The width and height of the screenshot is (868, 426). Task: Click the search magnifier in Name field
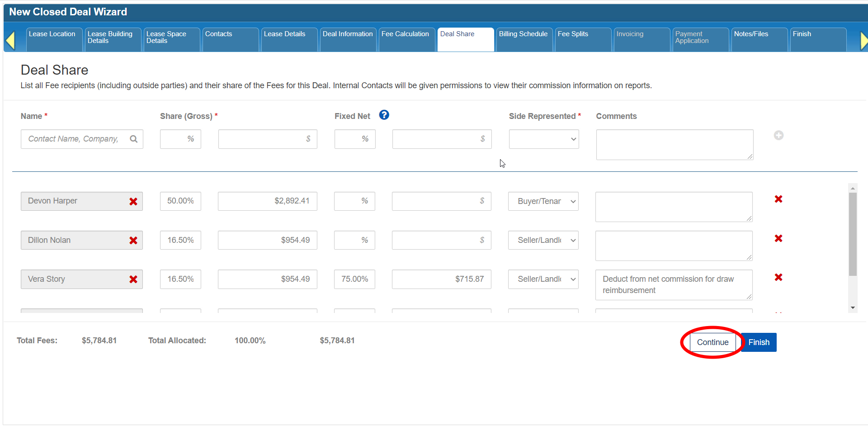coord(134,139)
